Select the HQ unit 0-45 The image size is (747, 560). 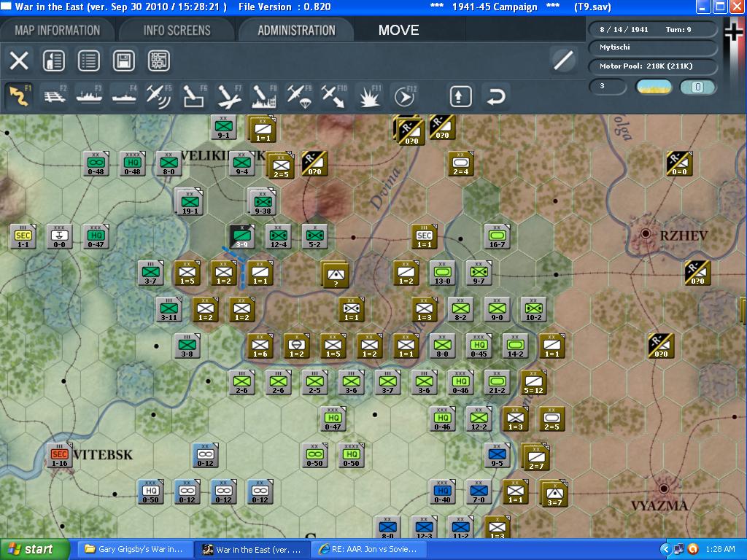click(479, 346)
